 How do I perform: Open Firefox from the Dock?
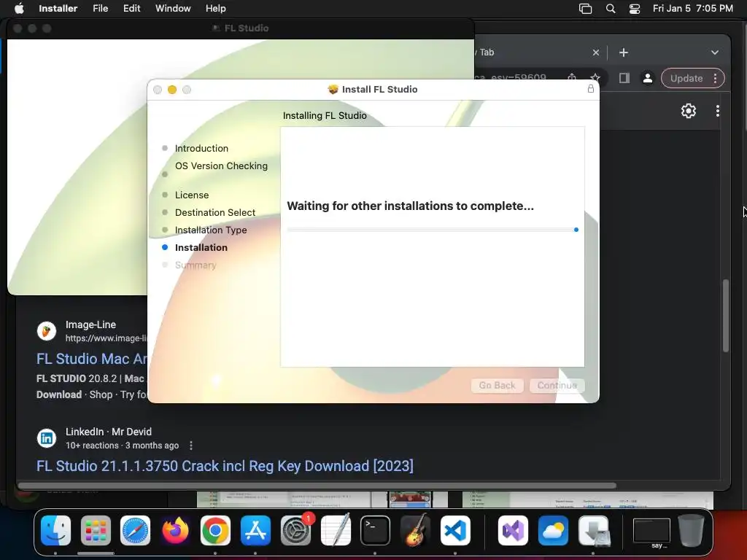[175, 530]
